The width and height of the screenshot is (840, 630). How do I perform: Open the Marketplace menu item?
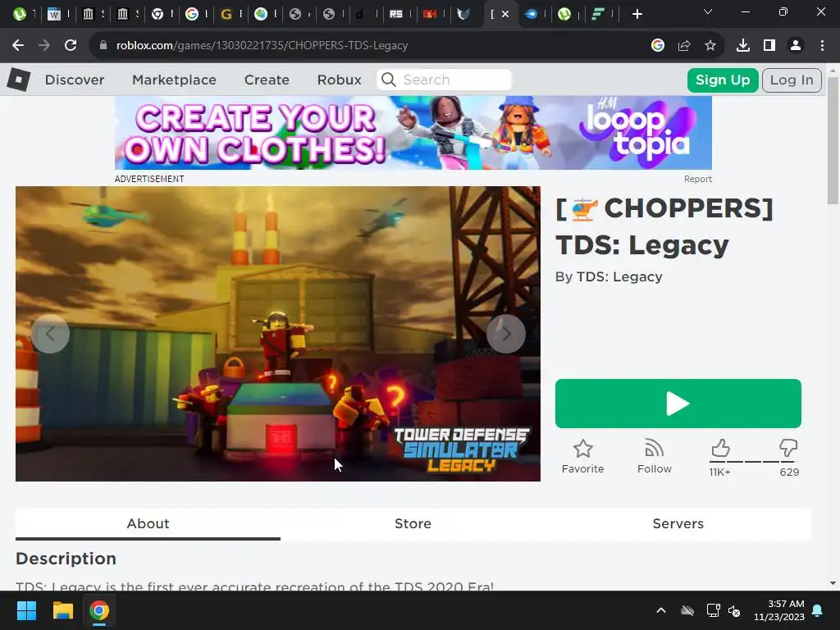[x=174, y=80]
